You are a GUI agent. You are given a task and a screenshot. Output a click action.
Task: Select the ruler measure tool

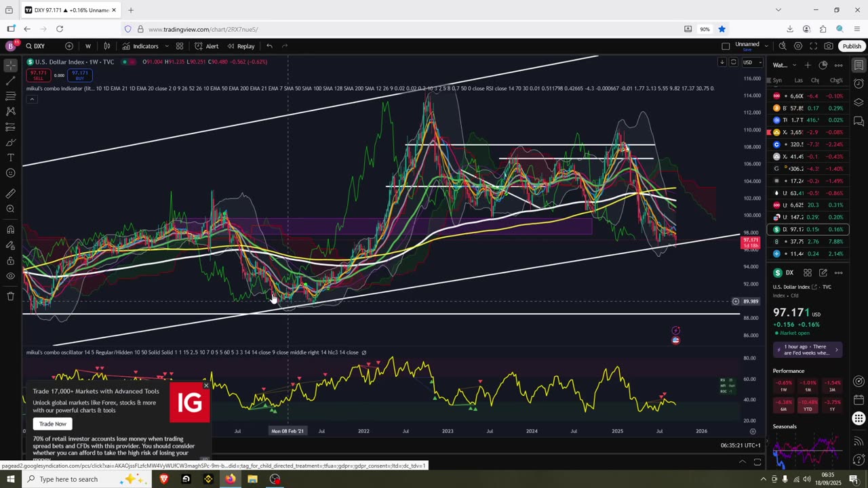(10, 193)
